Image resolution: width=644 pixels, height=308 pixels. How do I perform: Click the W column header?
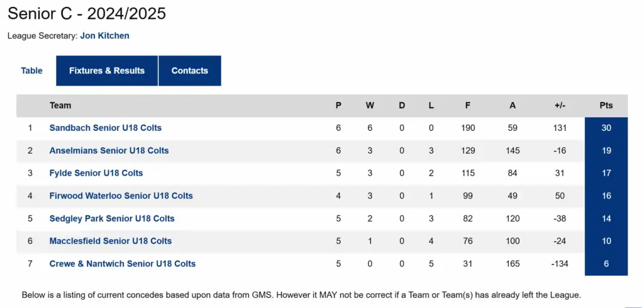click(x=370, y=105)
